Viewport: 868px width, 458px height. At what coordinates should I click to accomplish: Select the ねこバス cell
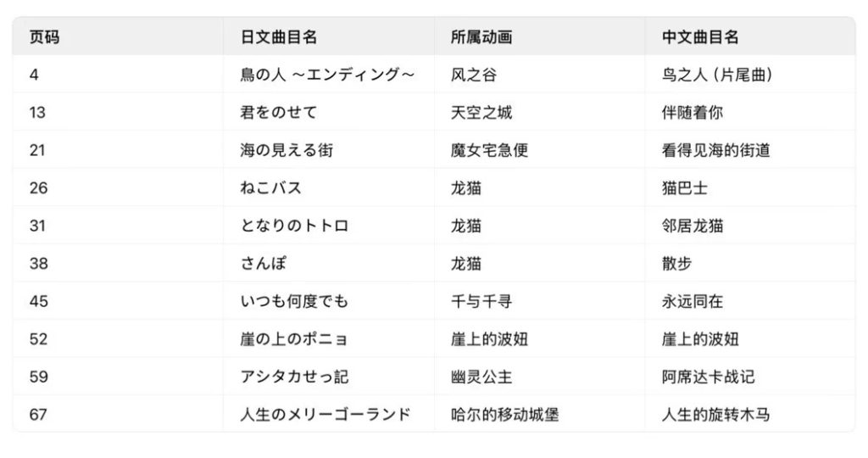[x=270, y=187]
